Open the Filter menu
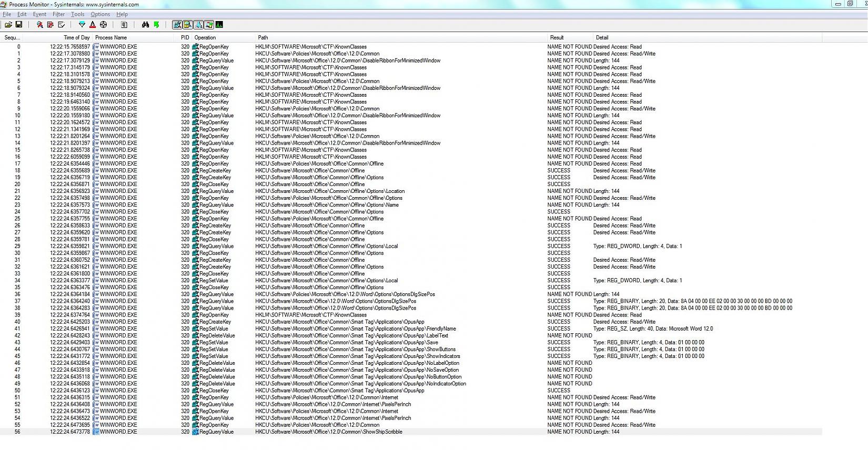This screenshot has width=868, height=451. 58,14
